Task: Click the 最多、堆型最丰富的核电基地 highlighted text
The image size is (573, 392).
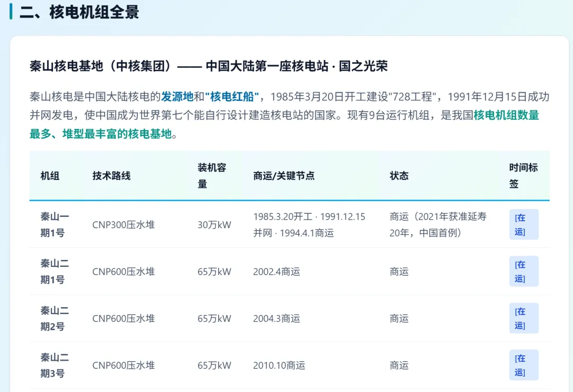Action: tap(100, 134)
